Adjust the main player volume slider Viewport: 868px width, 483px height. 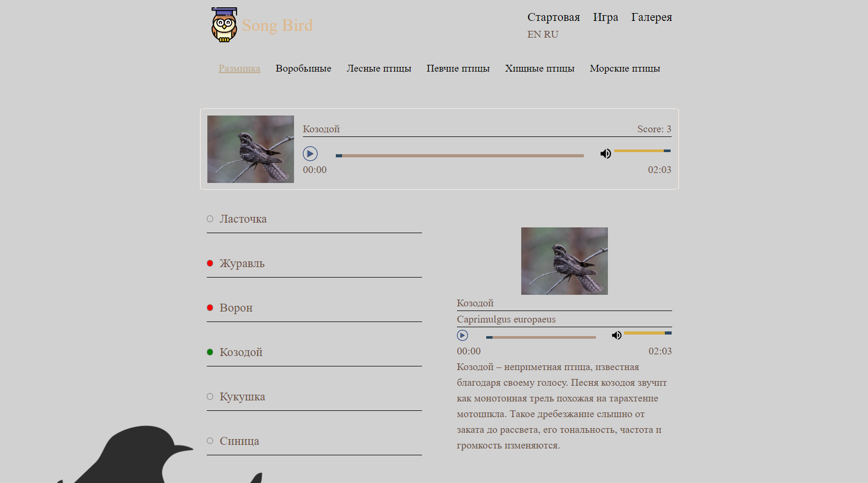(642, 151)
